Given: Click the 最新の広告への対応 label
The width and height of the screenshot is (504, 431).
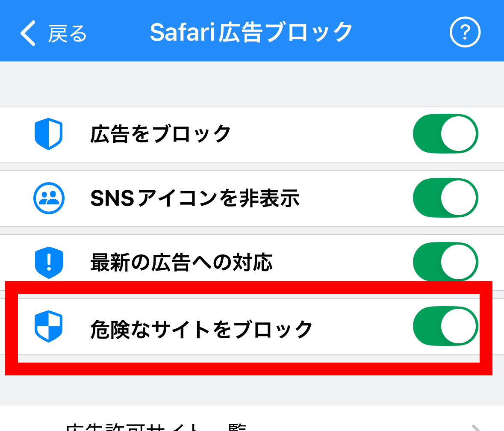Looking at the screenshot, I should (x=181, y=263).
